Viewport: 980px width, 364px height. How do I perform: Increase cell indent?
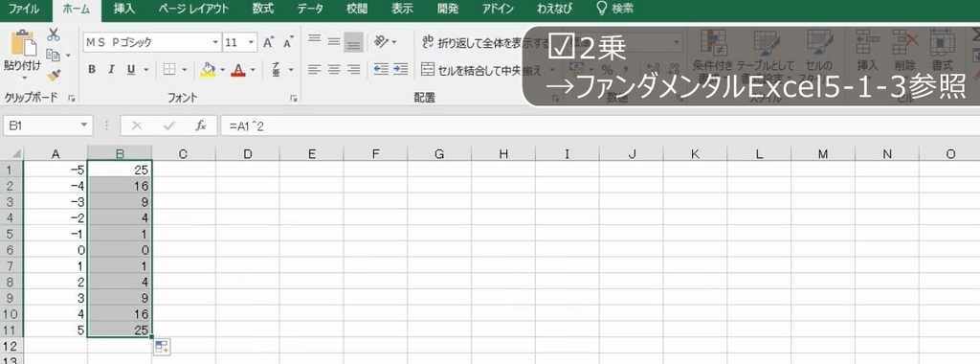[x=401, y=69]
